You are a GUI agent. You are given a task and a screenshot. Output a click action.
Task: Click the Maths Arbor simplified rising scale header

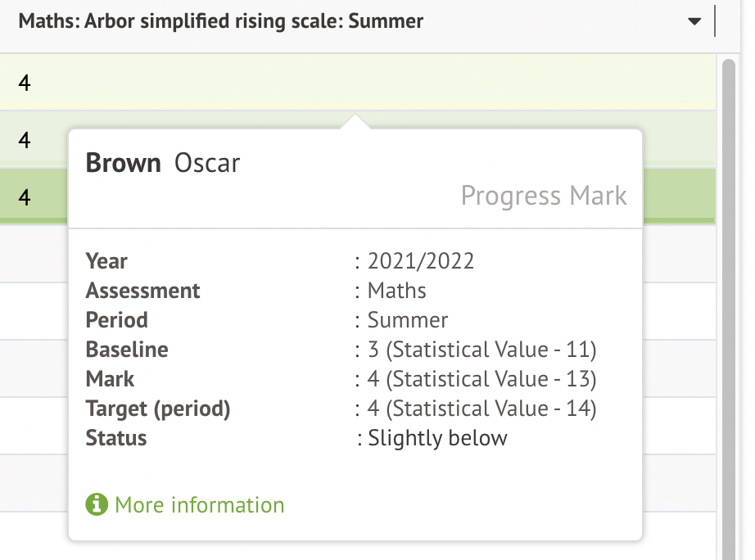pos(221,21)
